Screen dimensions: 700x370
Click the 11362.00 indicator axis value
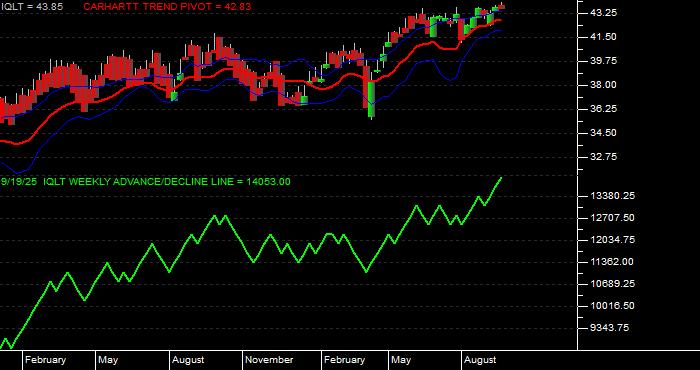tap(611, 262)
